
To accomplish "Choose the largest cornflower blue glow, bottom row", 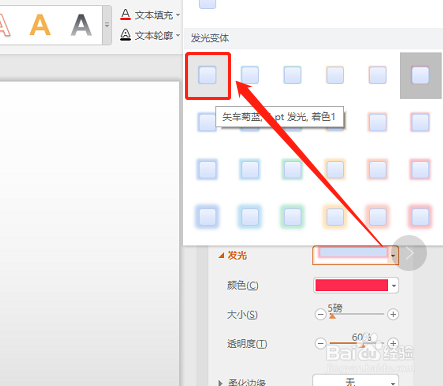I will point(207,217).
